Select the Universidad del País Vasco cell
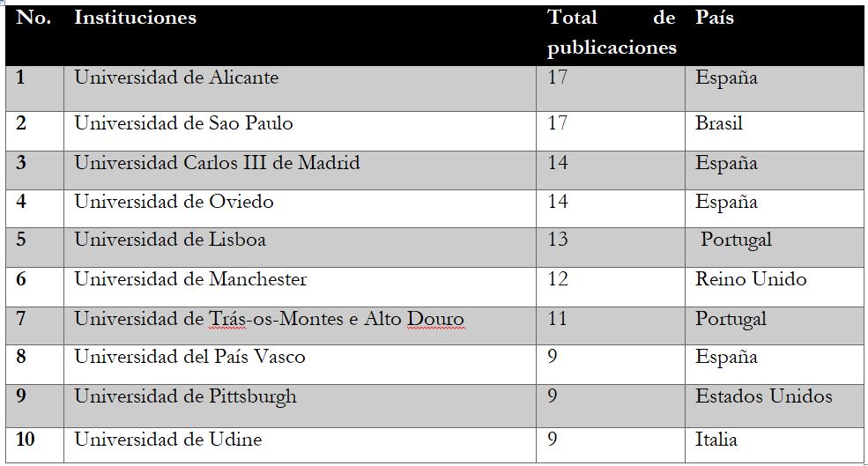 [x=300, y=365]
